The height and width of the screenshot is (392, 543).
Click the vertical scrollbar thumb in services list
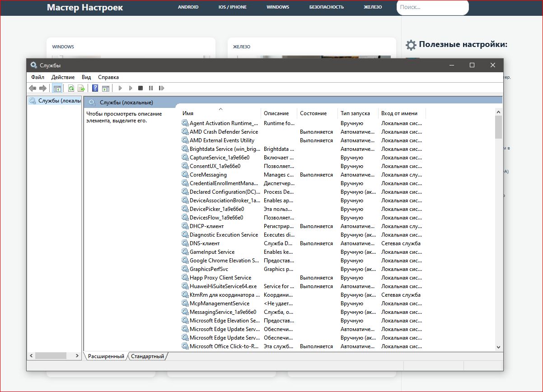[x=498, y=127]
